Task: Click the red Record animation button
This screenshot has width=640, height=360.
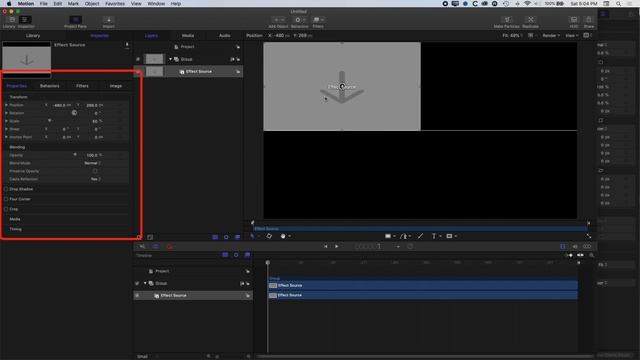Action: pos(170,247)
